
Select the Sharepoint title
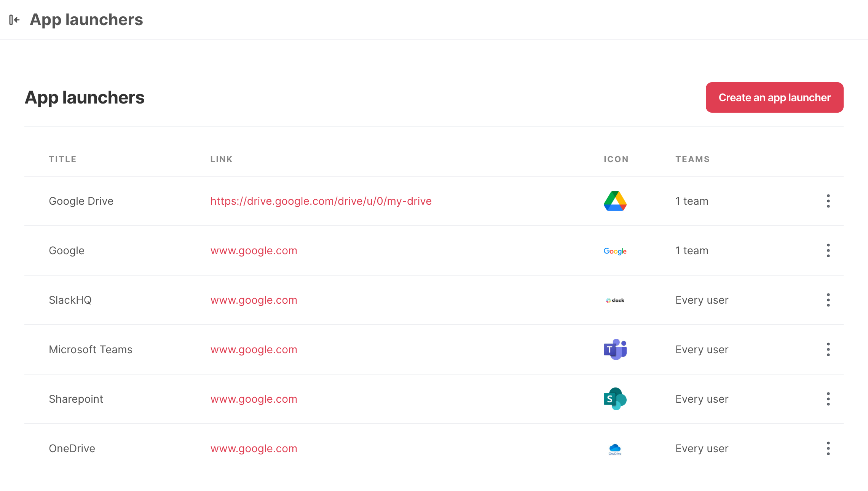click(76, 399)
